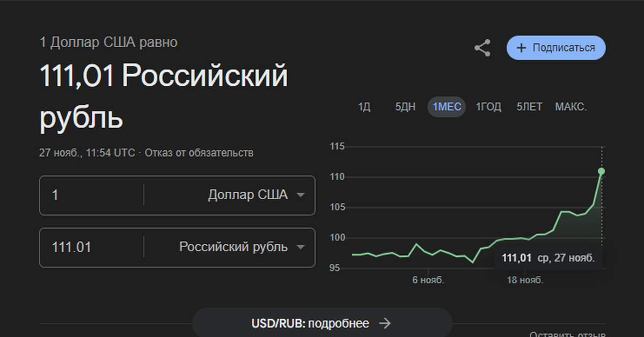644x337 pixels.
Task: Click the Оставить отзыв link
Action: tap(567, 334)
